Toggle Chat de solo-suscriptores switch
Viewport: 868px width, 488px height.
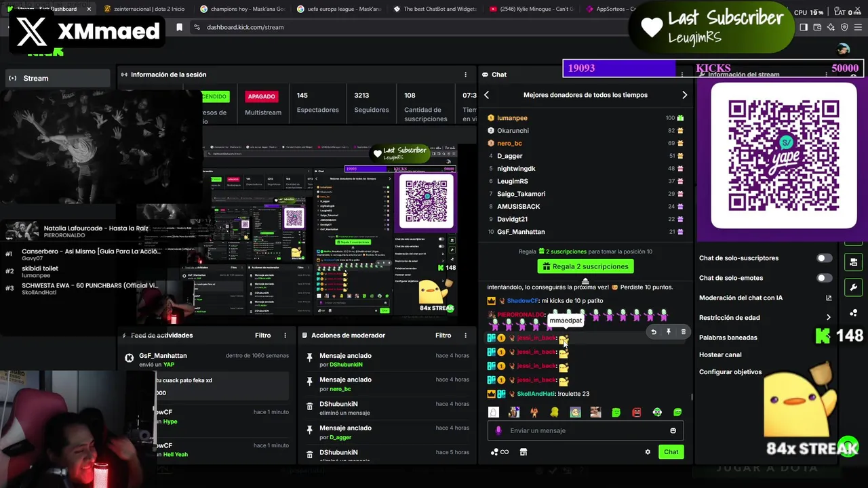click(x=824, y=258)
